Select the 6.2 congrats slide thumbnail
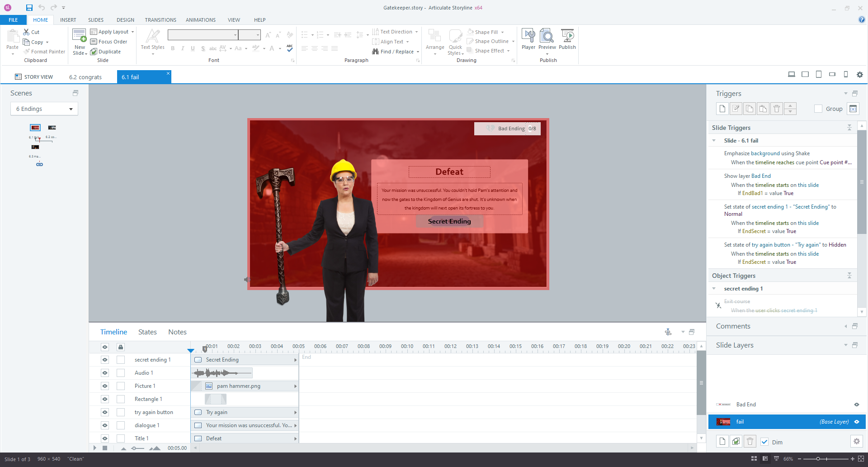This screenshot has height=467, width=868. [52, 128]
